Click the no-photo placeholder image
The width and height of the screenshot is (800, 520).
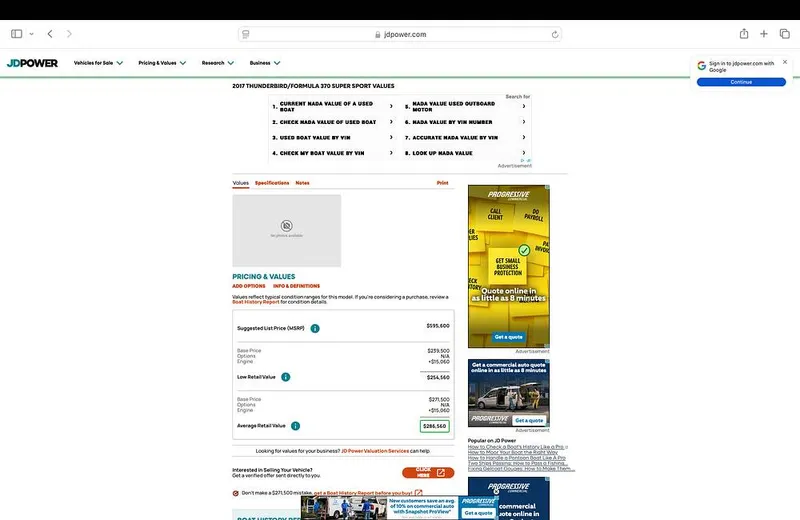tap(287, 231)
